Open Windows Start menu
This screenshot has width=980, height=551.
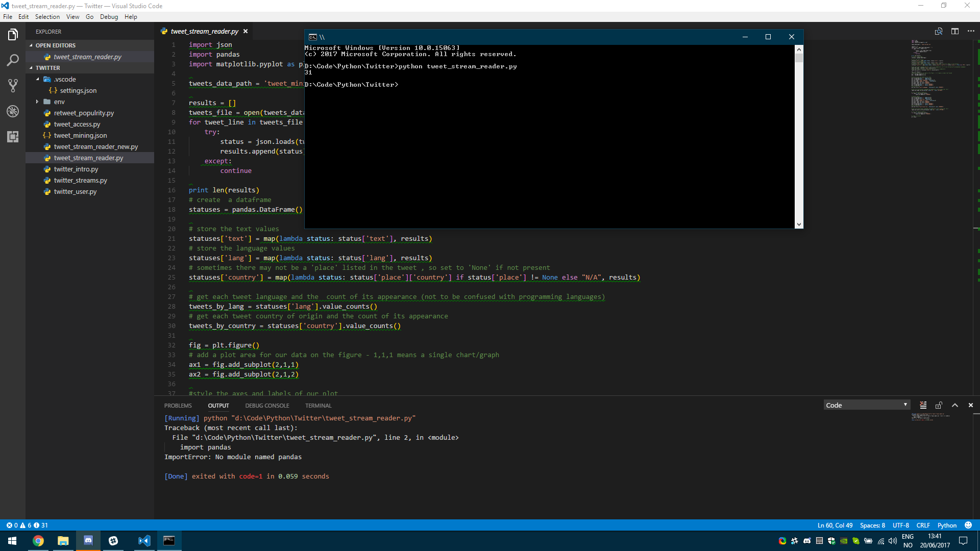12,541
